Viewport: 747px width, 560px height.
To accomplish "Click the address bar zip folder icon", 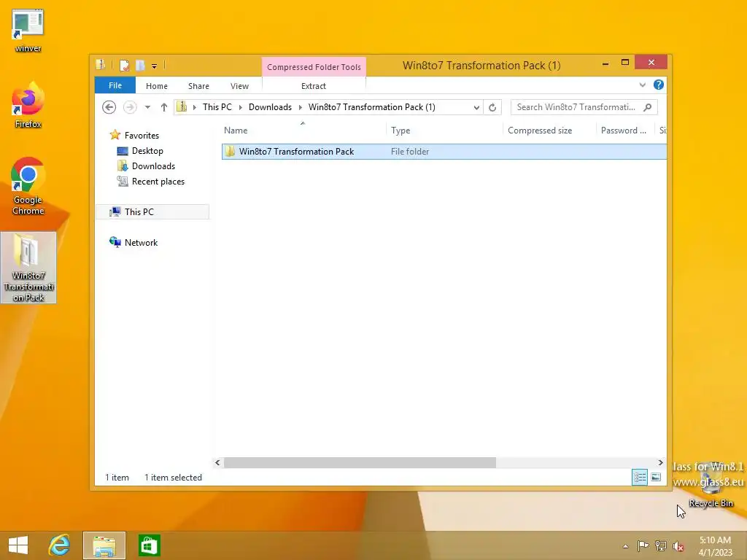I will [x=182, y=107].
